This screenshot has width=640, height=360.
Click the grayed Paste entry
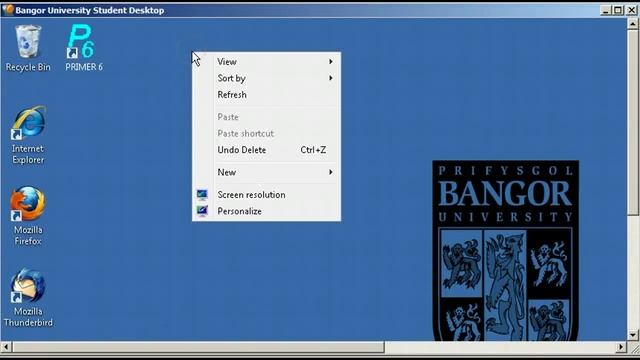[267, 117]
